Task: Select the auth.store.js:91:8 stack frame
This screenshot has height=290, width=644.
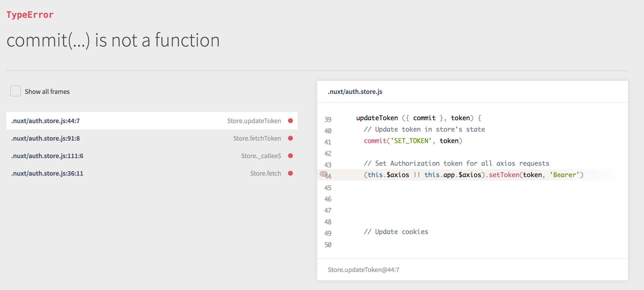Action: pos(45,138)
